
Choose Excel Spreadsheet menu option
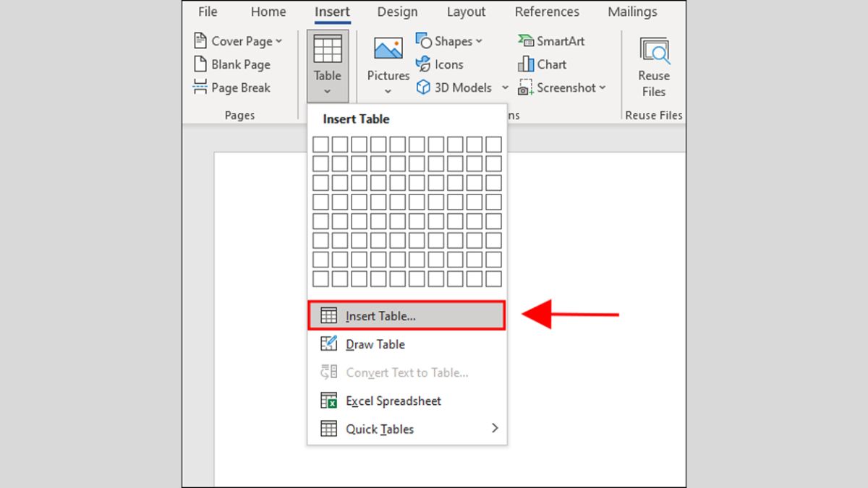click(393, 401)
